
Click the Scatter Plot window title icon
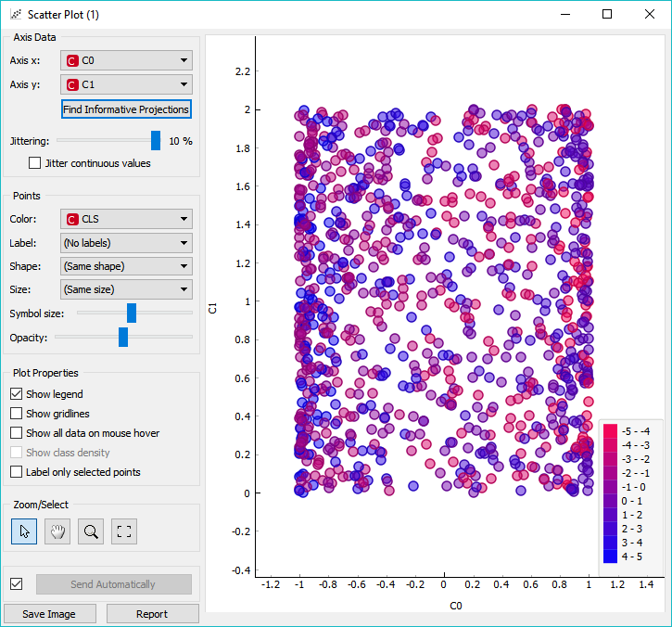[x=16, y=15]
